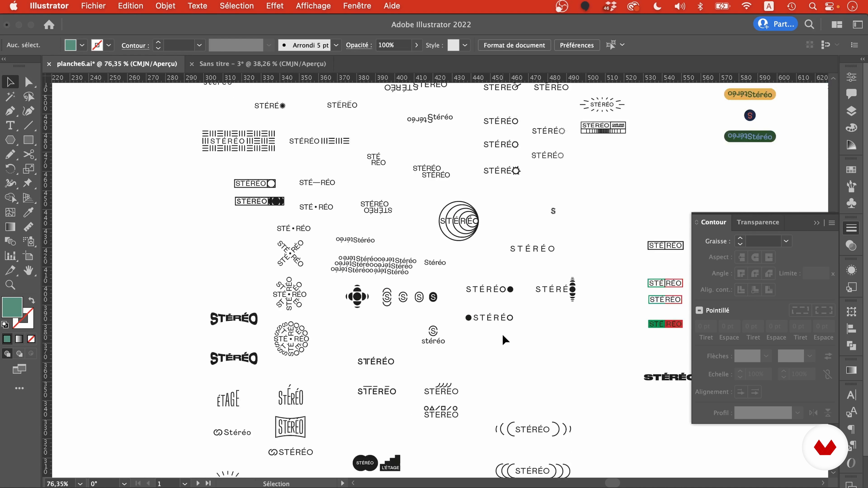Screen dimensions: 868x488
Task: Switch to the Transparence panel tab
Action: click(758, 222)
